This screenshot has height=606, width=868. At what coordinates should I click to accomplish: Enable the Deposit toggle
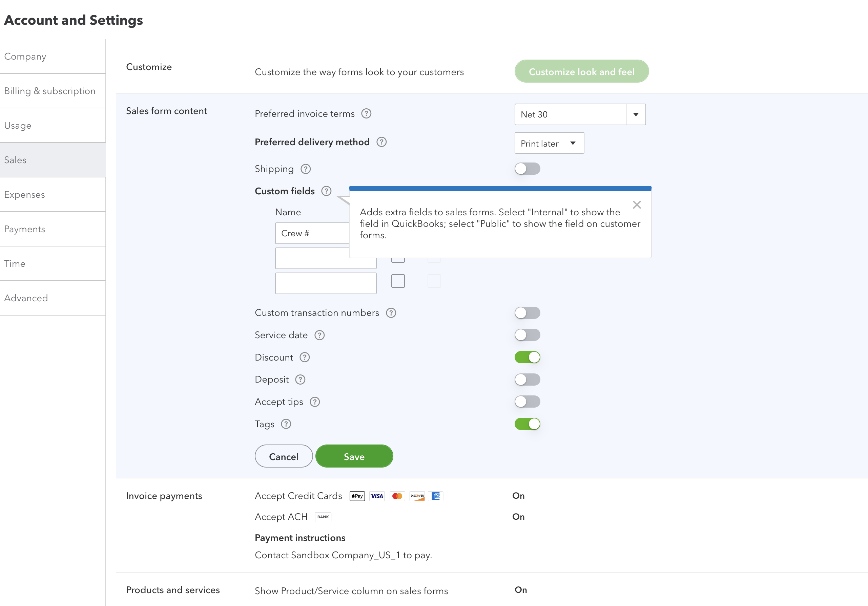point(528,379)
